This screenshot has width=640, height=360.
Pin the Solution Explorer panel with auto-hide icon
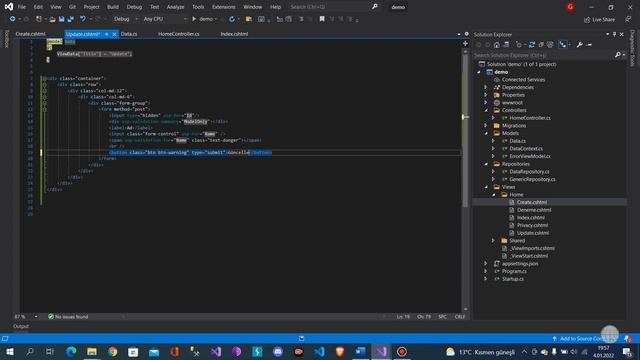pyautogui.click(x=614, y=35)
